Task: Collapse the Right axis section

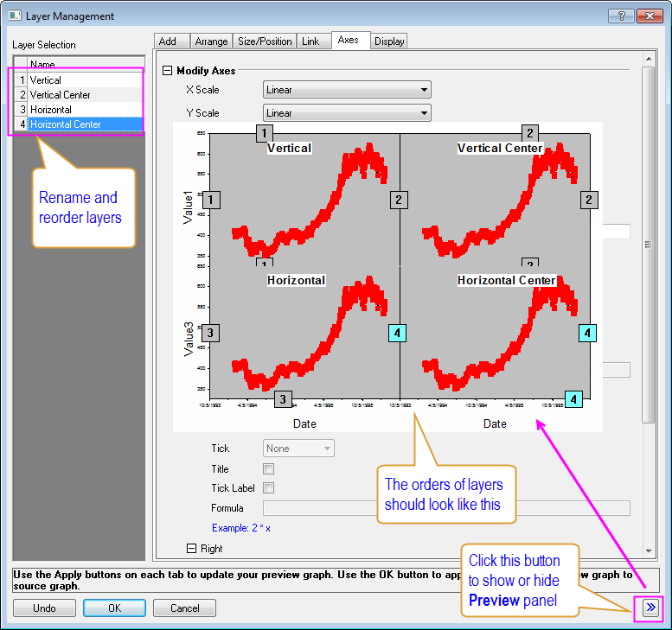Action: point(192,548)
